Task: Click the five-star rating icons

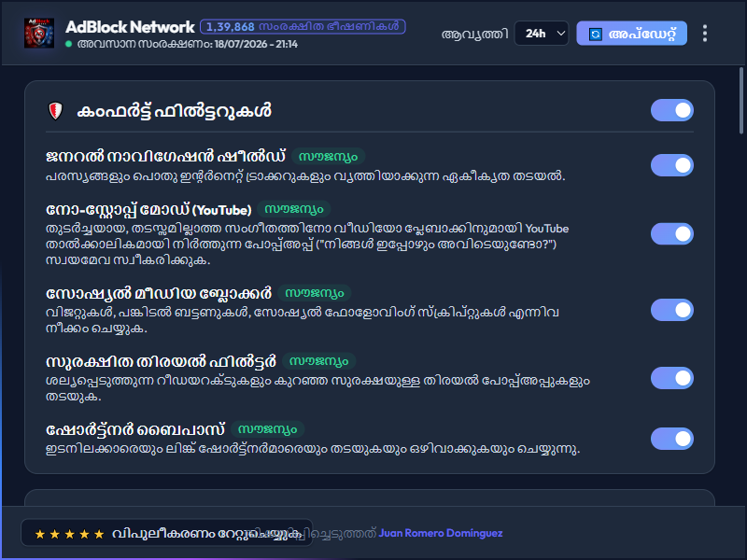Action: (x=69, y=534)
